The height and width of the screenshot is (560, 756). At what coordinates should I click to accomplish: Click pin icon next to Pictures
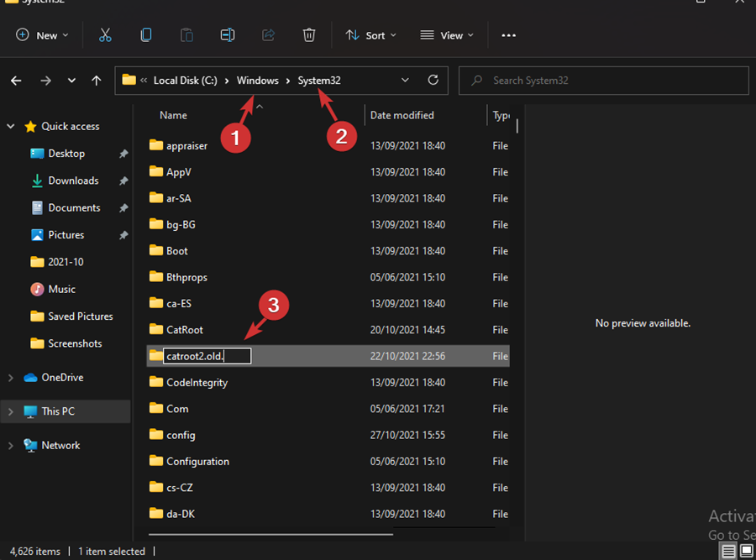123,235
